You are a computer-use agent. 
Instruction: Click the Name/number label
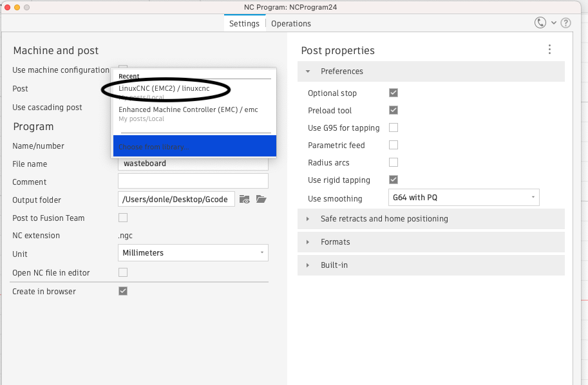coord(38,146)
